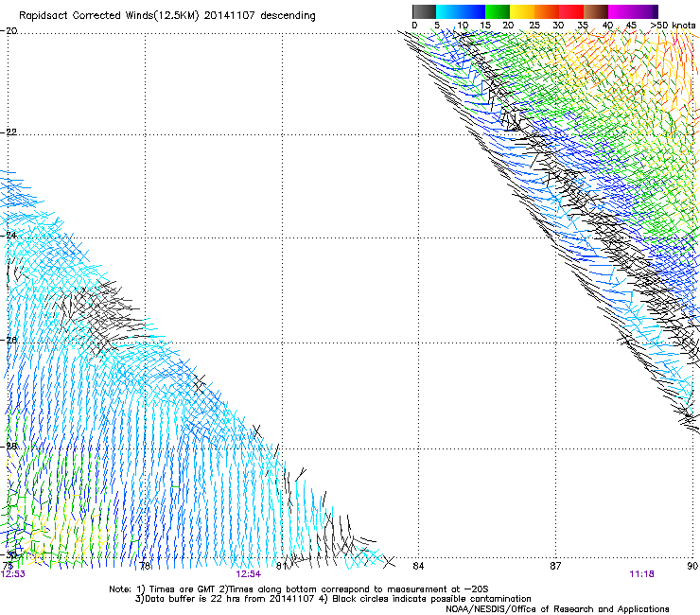Click the '12:54' swath time label
Screen dimensions: 700x615
[248, 574]
